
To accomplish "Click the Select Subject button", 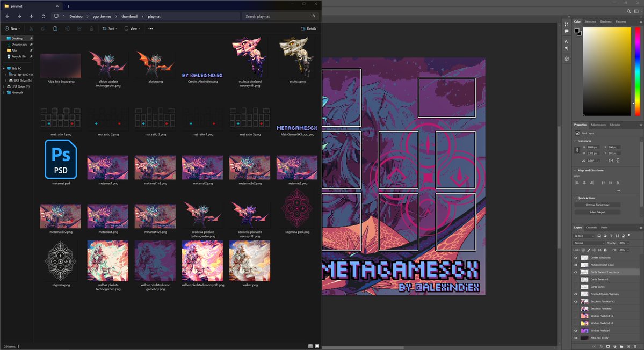I will coord(597,212).
